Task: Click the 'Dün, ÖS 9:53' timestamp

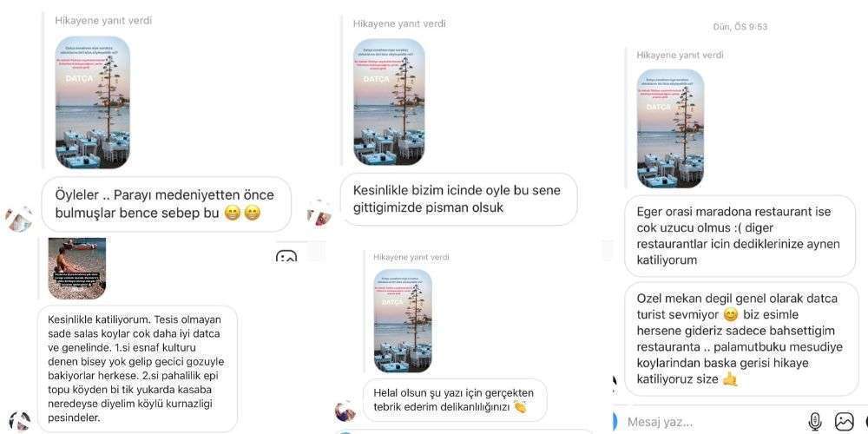Action: (739, 27)
